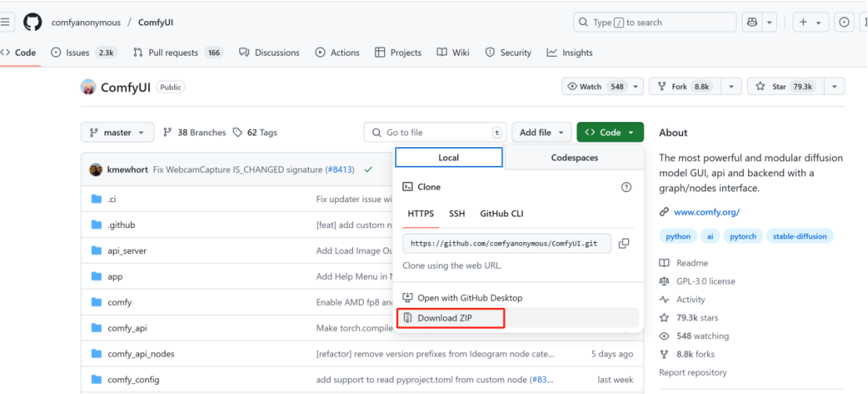View the 38 Branches link
868x394 pixels.
pos(194,132)
